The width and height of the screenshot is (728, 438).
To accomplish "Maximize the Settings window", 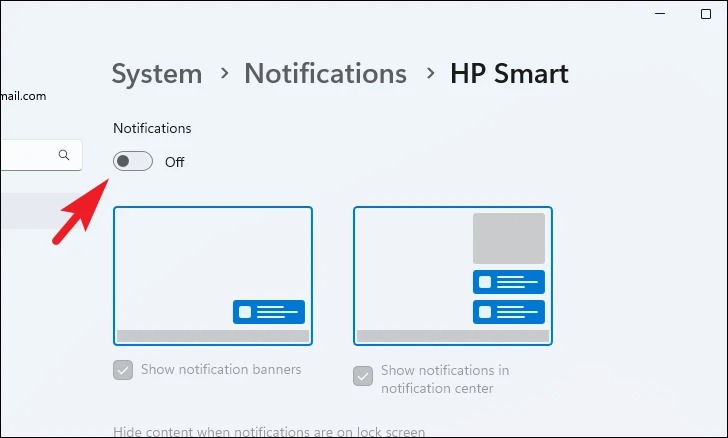I will [x=706, y=14].
